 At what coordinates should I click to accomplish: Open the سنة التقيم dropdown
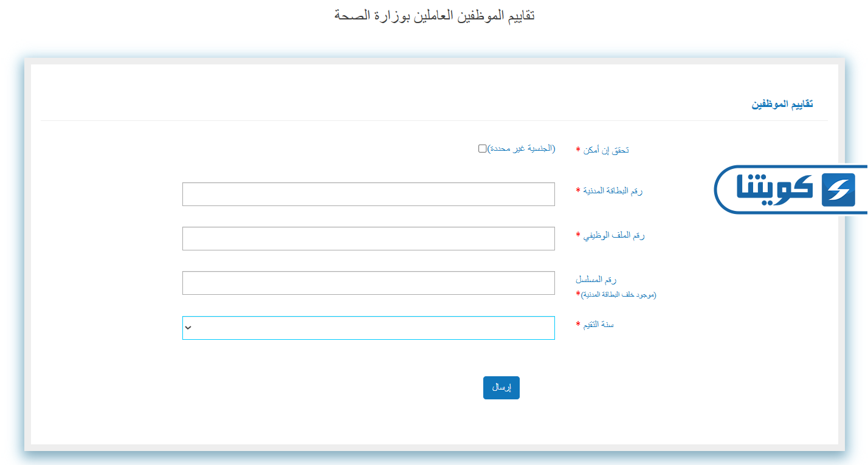368,328
